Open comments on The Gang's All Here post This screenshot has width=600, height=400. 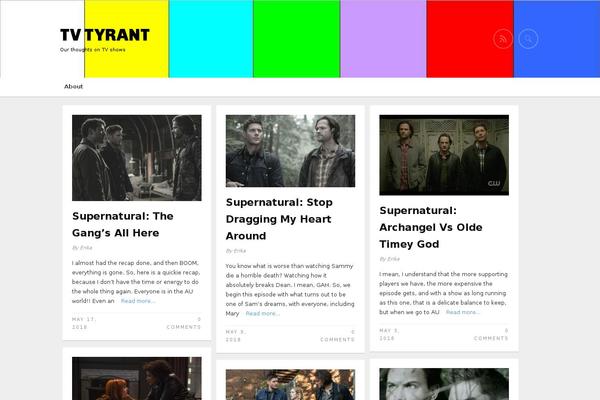click(184, 323)
